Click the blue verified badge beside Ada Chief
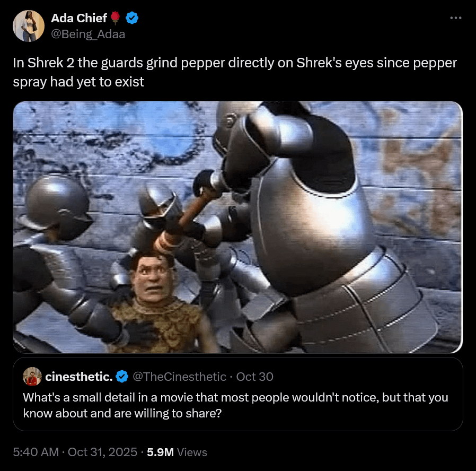 pyautogui.click(x=132, y=19)
